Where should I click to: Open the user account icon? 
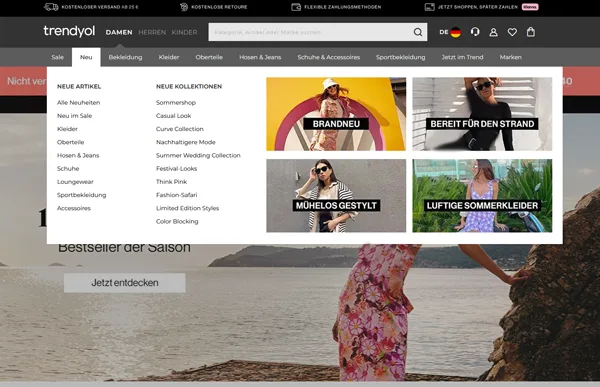click(494, 32)
